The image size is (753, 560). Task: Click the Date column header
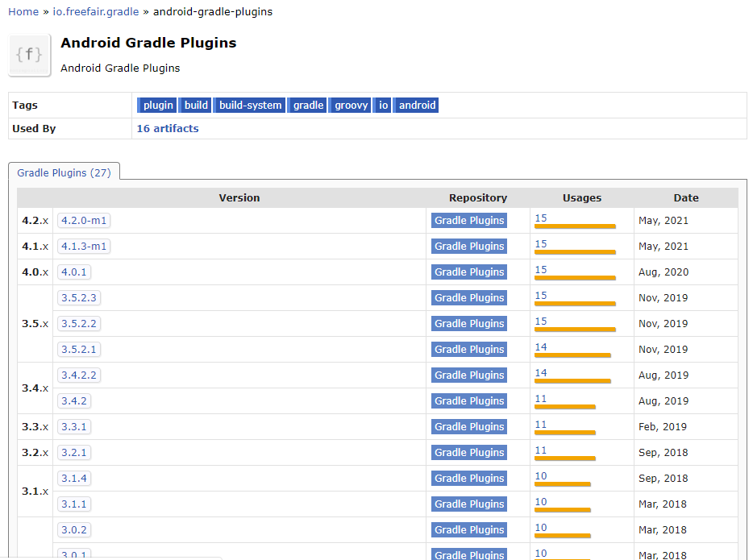tap(686, 197)
